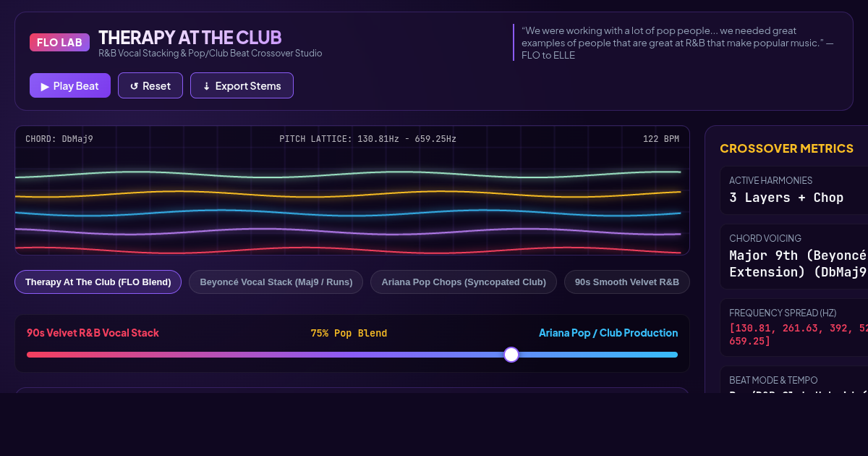Click the Pop Blend slider handle
The width and height of the screenshot is (868, 456).
(511, 355)
